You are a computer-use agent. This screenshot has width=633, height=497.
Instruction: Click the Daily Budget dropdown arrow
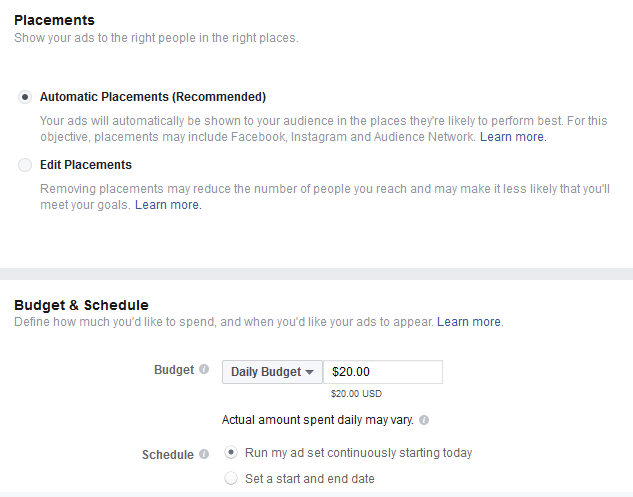point(310,372)
